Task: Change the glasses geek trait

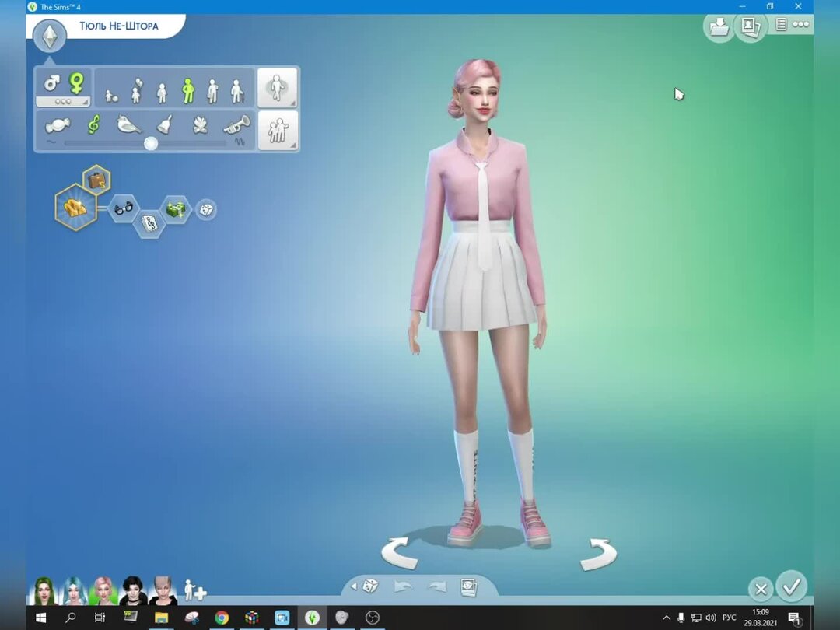Action: [124, 208]
